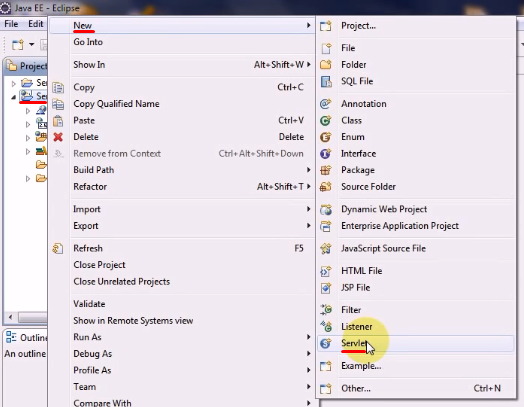Click the Copy icon in context menu
The image size is (524, 407).
click(58, 88)
